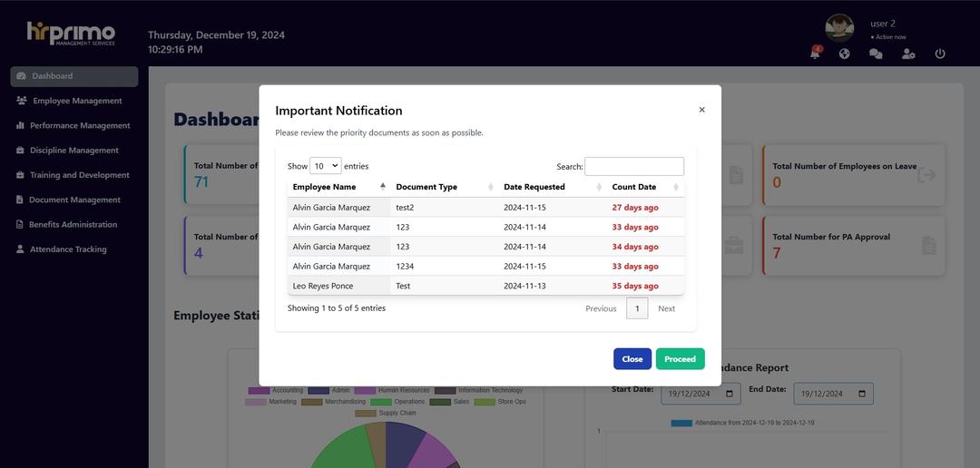
Task: Click the Employee Management people icon
Action: [22, 101]
